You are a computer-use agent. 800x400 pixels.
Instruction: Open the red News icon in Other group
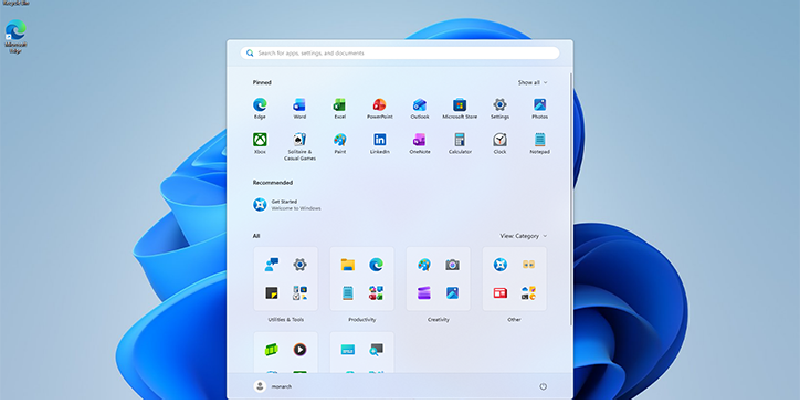point(500,293)
